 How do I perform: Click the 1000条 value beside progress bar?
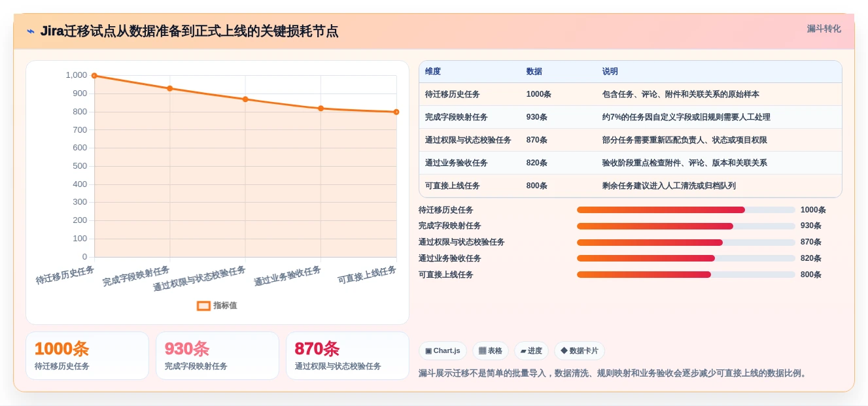click(813, 210)
